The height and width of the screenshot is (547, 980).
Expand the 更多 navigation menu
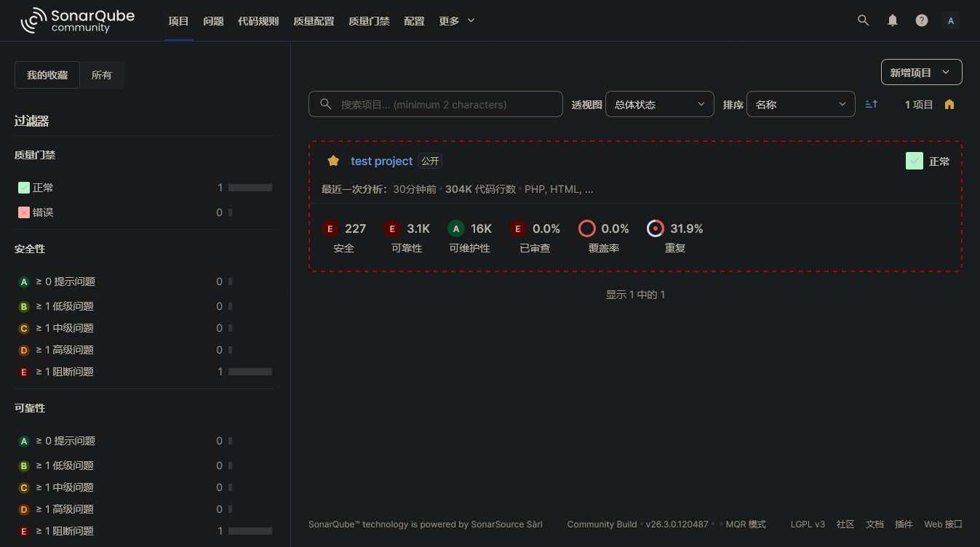point(456,20)
